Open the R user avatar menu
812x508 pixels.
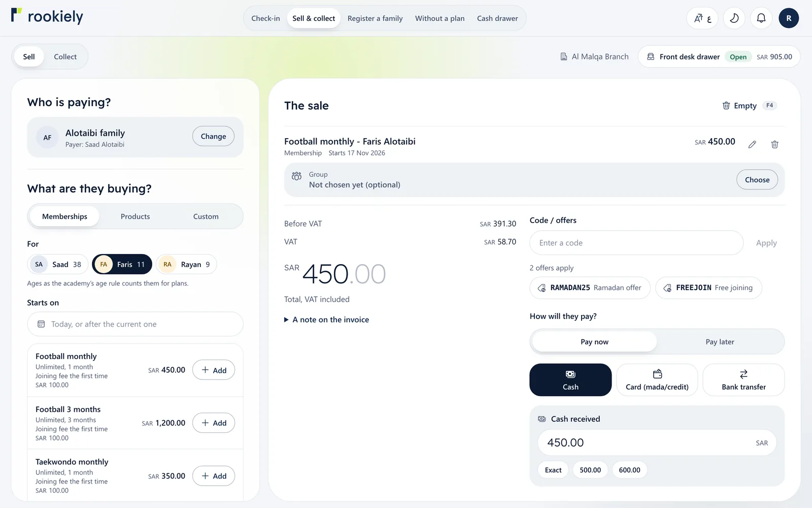coord(789,18)
